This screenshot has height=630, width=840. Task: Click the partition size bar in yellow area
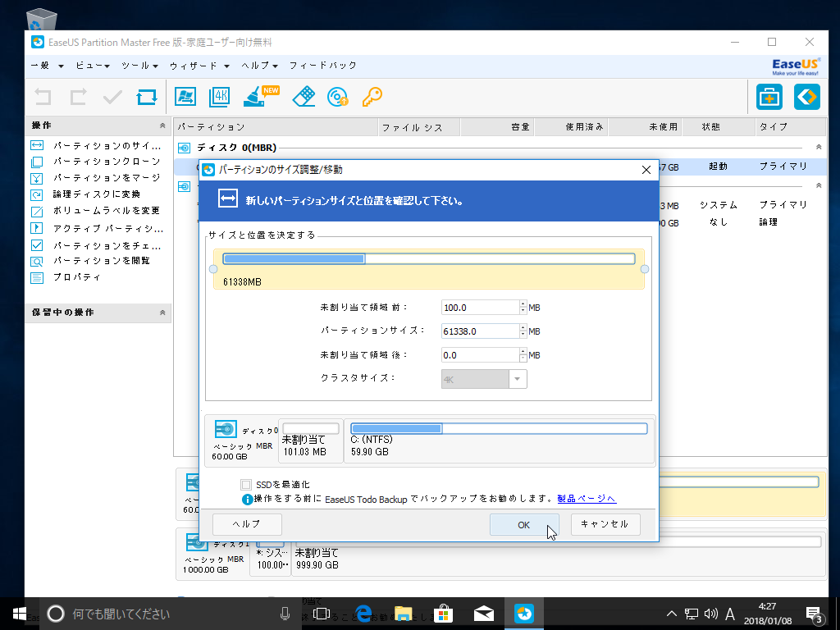coord(428,259)
